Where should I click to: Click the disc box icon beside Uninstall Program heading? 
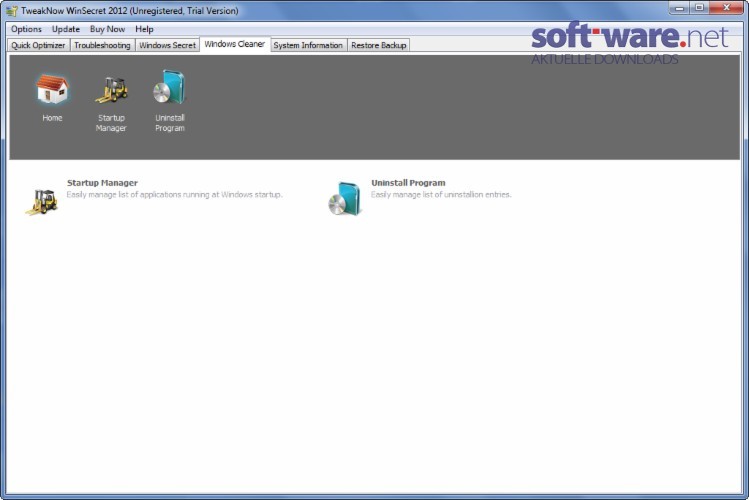coord(344,199)
